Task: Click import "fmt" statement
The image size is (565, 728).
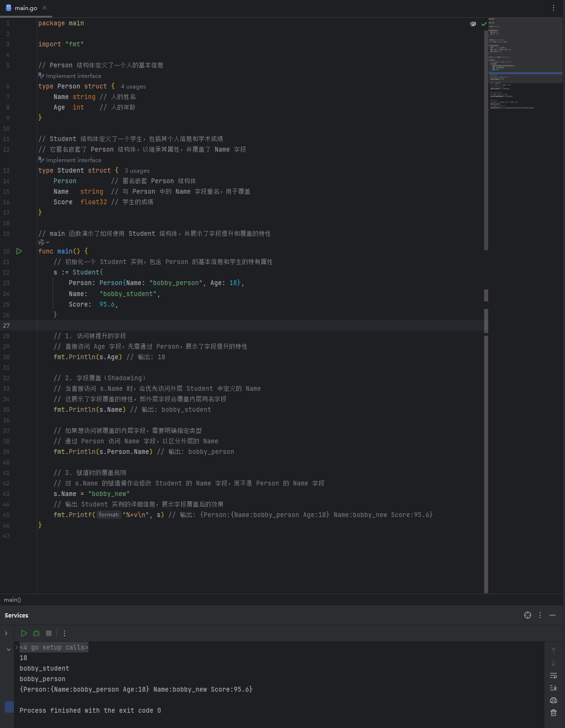Action: point(61,44)
